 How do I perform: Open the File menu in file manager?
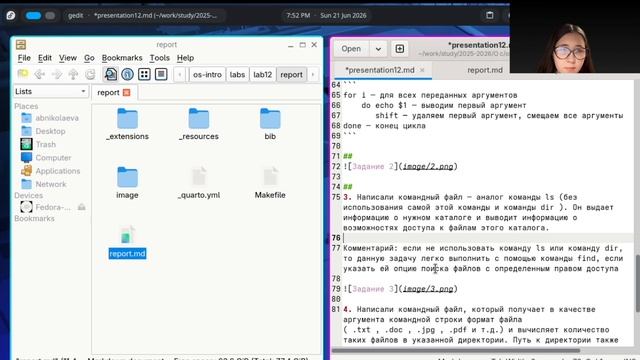24,58
